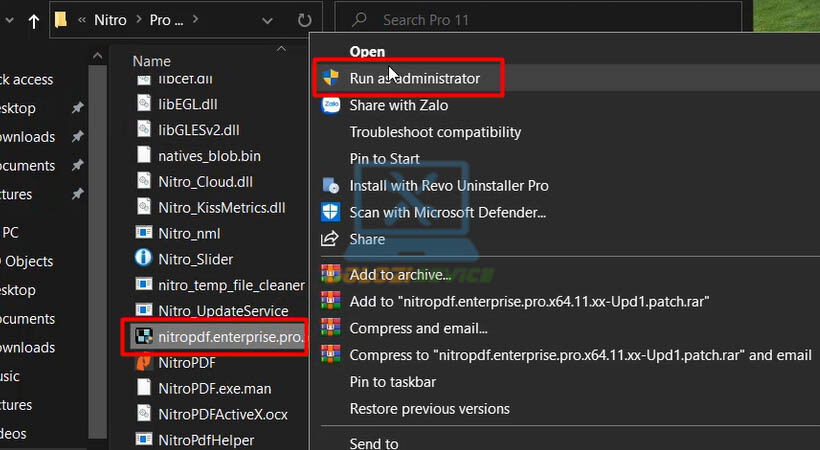
Task: Select the Nitro_Slider file icon
Action: pos(142,259)
